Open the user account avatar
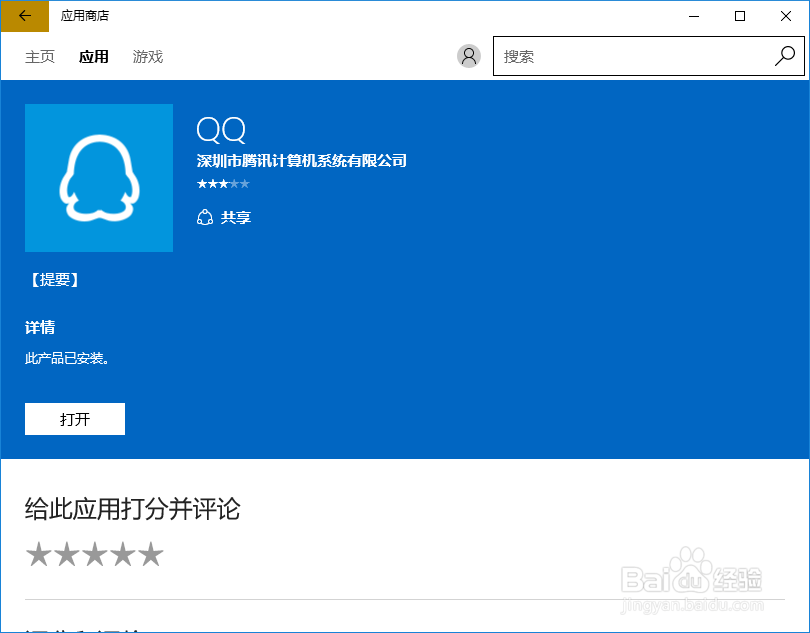 [469, 56]
